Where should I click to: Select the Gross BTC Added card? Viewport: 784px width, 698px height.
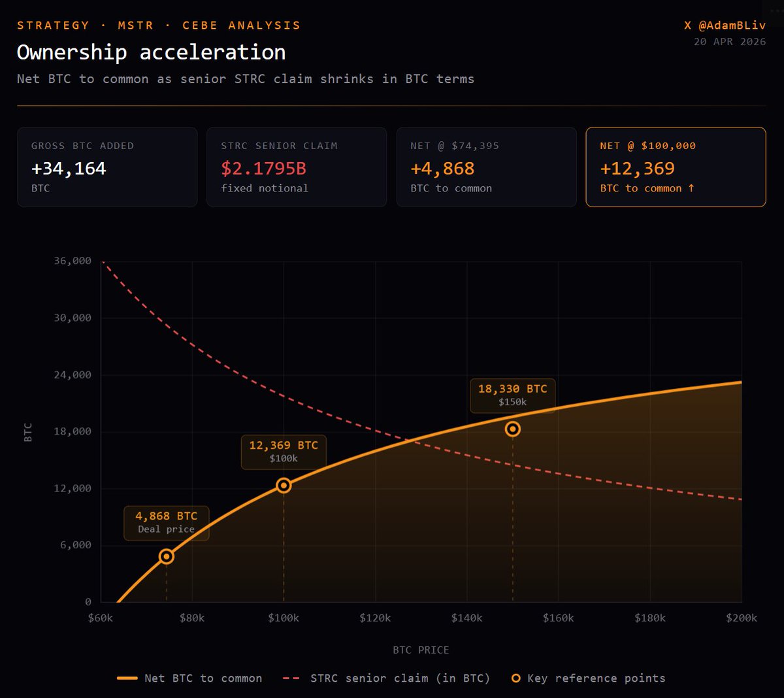[x=107, y=167]
